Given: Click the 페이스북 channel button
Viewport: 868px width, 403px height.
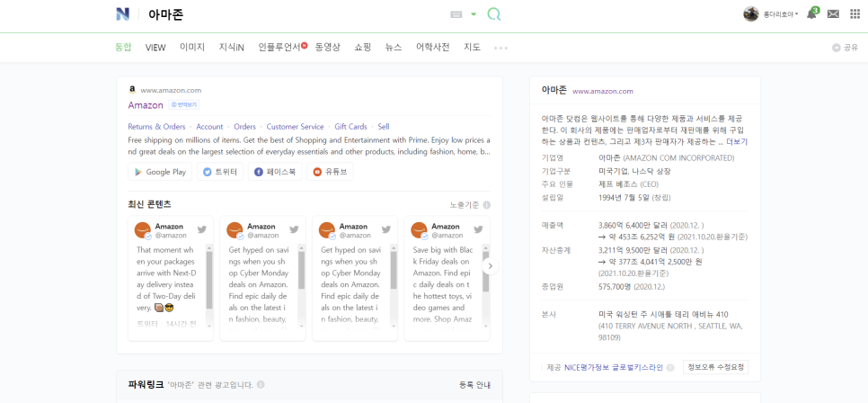Looking at the screenshot, I should 275,172.
